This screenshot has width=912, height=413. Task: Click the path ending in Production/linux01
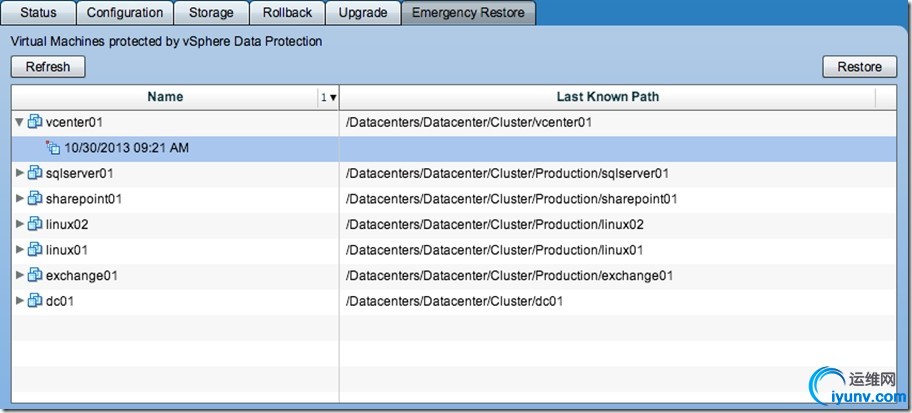coord(494,250)
